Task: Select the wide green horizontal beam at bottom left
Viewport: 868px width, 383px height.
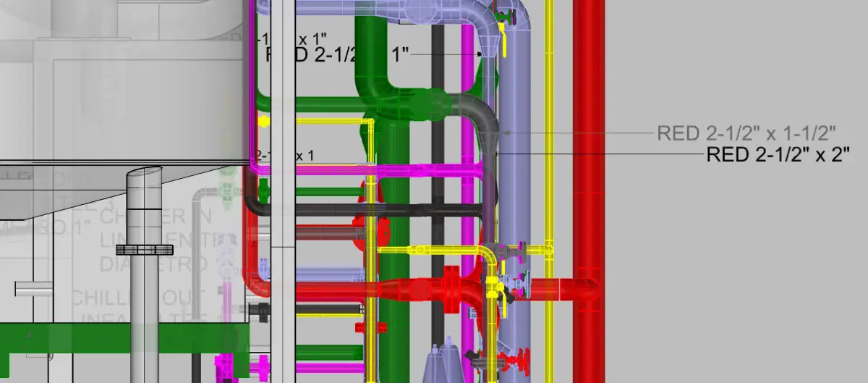Action: (x=124, y=339)
